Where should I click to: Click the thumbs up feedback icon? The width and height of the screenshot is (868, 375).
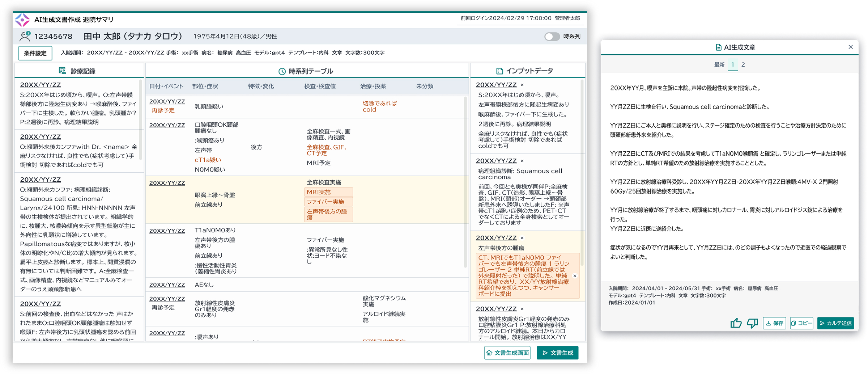coord(735,323)
